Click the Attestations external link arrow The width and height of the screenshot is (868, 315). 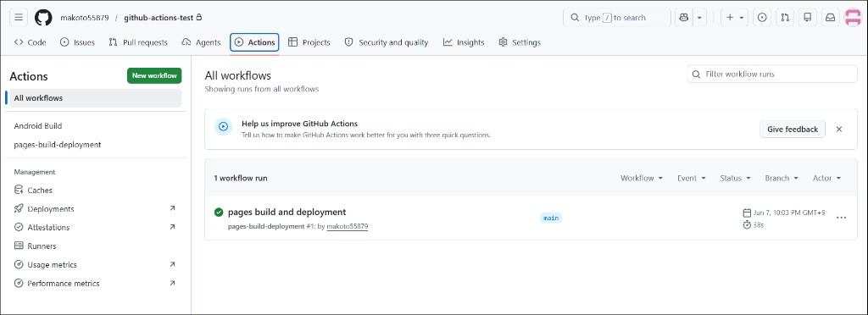[x=172, y=227]
